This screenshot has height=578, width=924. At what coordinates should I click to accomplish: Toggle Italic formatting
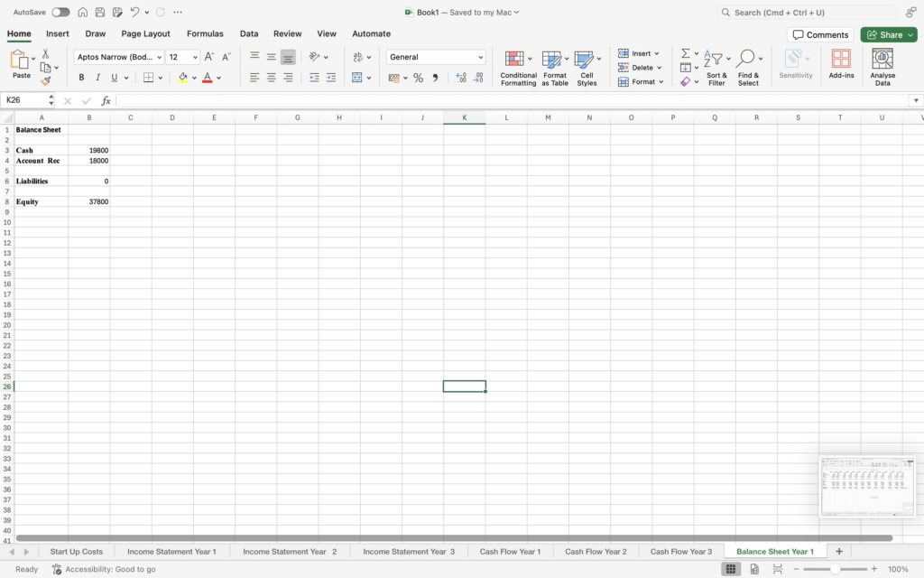[x=97, y=78]
